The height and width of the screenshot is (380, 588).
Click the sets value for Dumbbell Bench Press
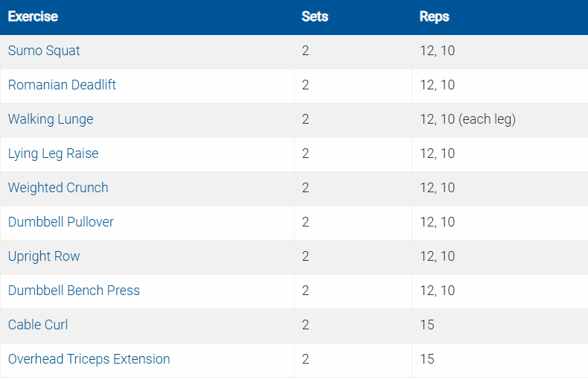(306, 291)
